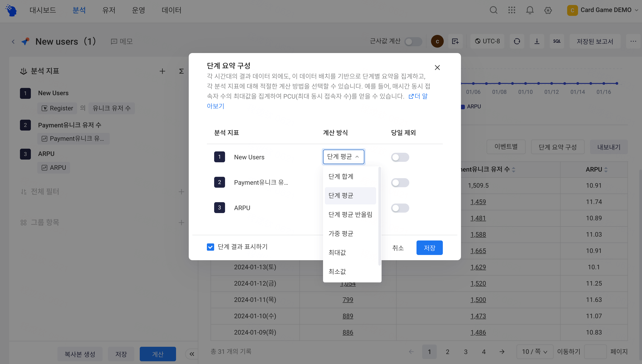Click the search magnifier icon

coord(493,10)
